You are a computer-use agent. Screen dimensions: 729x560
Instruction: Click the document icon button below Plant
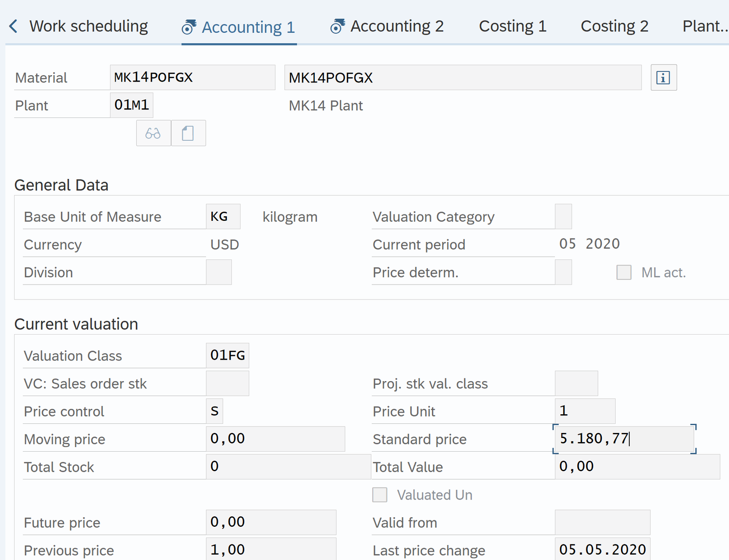click(188, 133)
